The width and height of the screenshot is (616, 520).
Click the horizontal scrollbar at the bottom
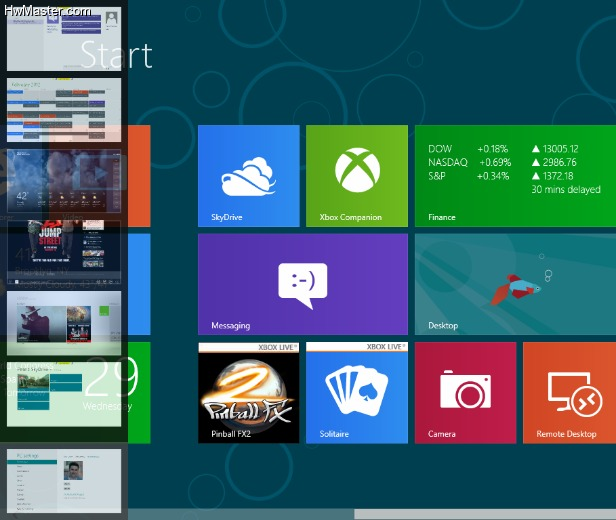click(485, 515)
